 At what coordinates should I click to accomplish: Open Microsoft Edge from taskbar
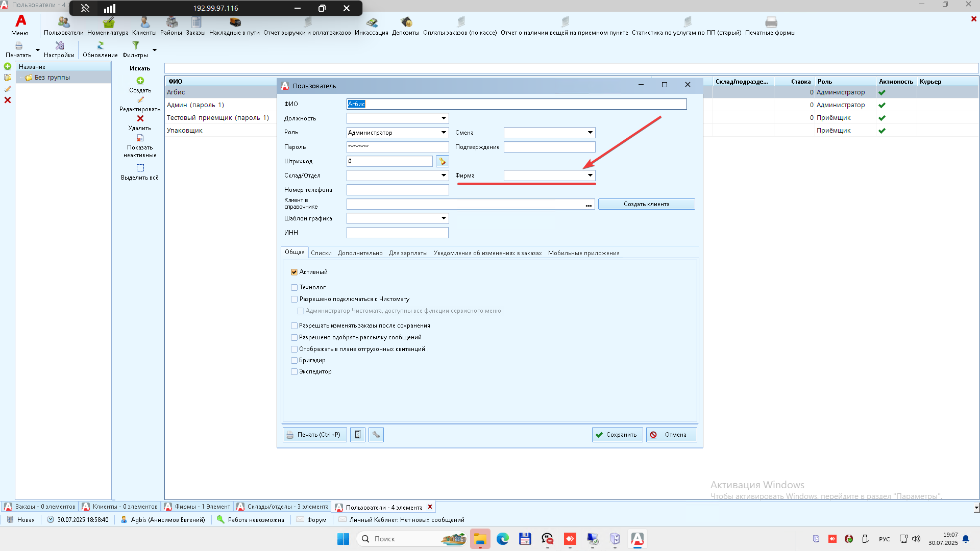click(503, 539)
